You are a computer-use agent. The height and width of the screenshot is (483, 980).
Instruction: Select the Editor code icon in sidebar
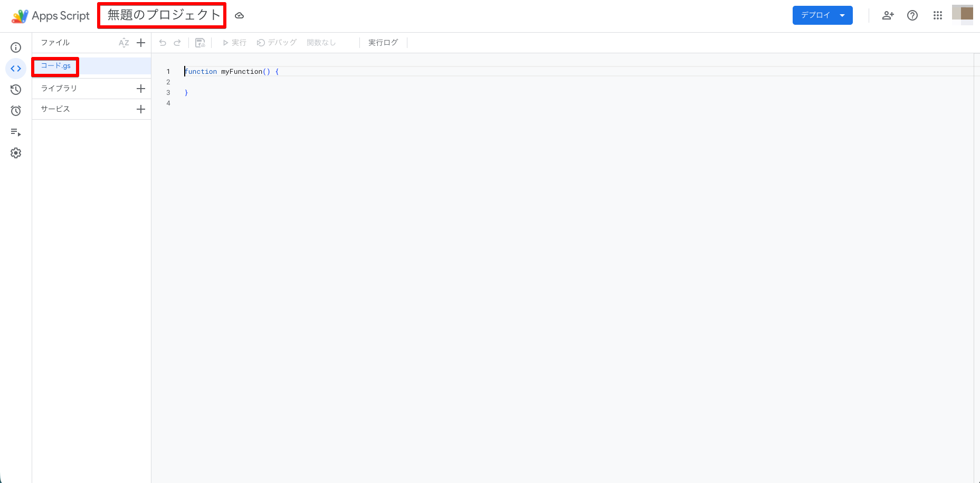point(16,69)
